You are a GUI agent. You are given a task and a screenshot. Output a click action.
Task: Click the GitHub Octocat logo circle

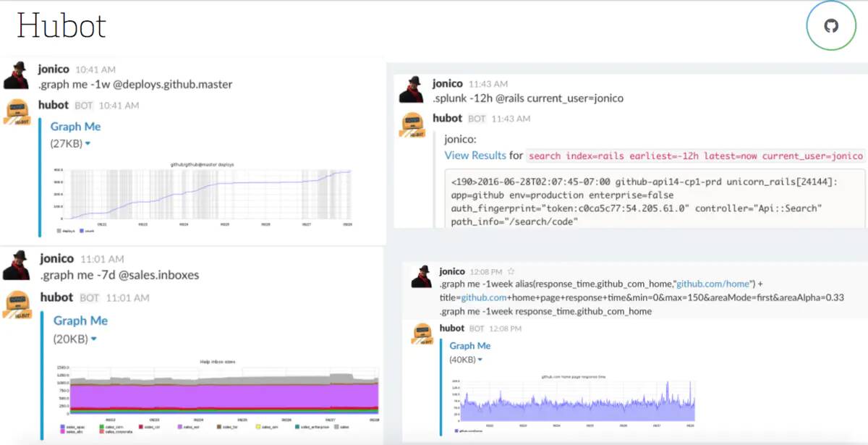pos(831,26)
